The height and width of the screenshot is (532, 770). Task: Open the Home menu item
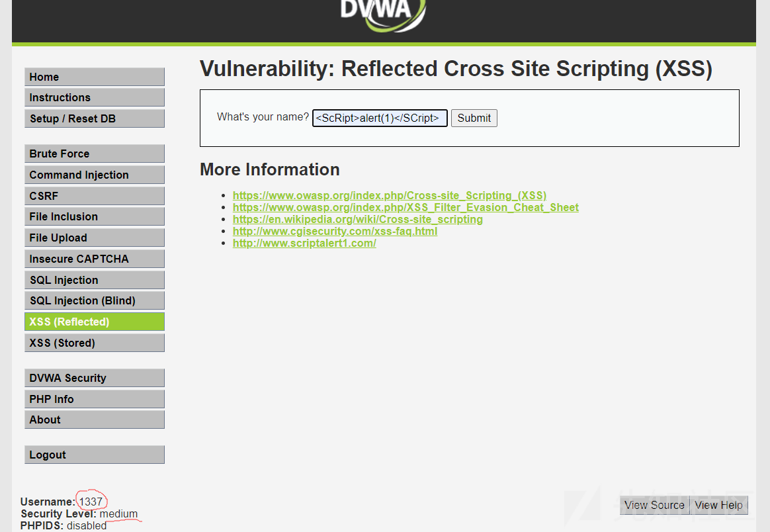[95, 77]
